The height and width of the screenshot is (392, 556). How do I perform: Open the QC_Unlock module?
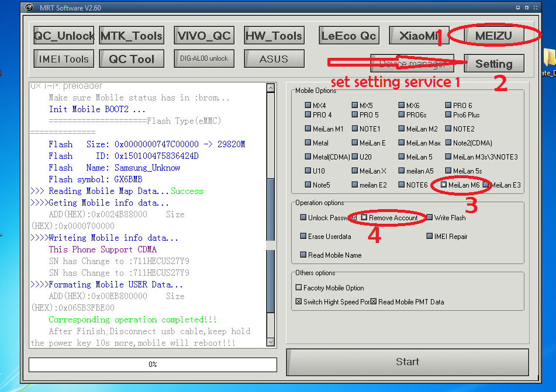tap(64, 36)
